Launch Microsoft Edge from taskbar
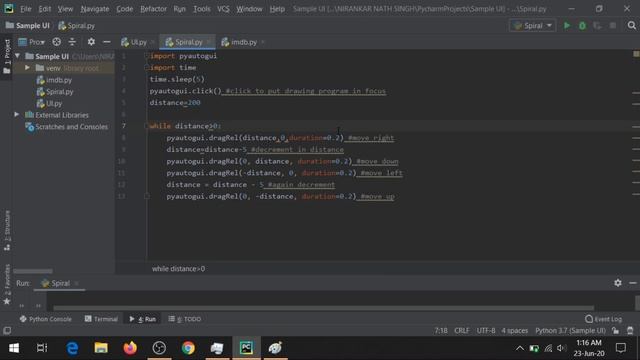The height and width of the screenshot is (360, 640). [x=72, y=348]
